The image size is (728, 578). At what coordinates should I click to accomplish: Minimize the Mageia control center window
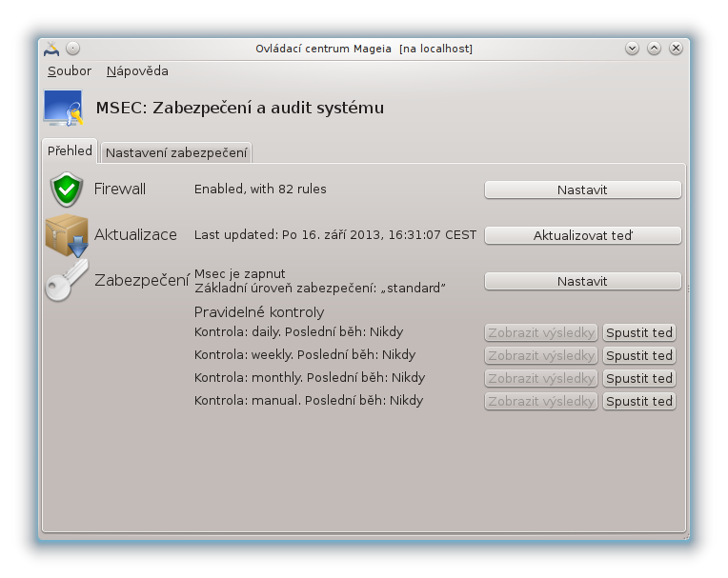632,49
